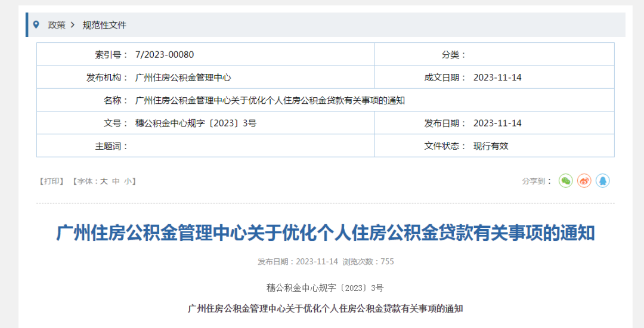Click the 字体 label
Screen dimensions: 644x328
click(88, 181)
